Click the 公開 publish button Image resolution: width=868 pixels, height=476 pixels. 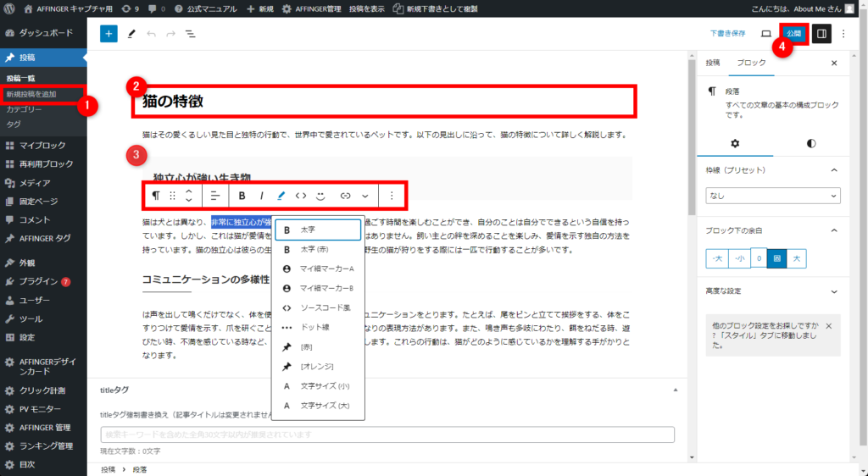click(793, 34)
